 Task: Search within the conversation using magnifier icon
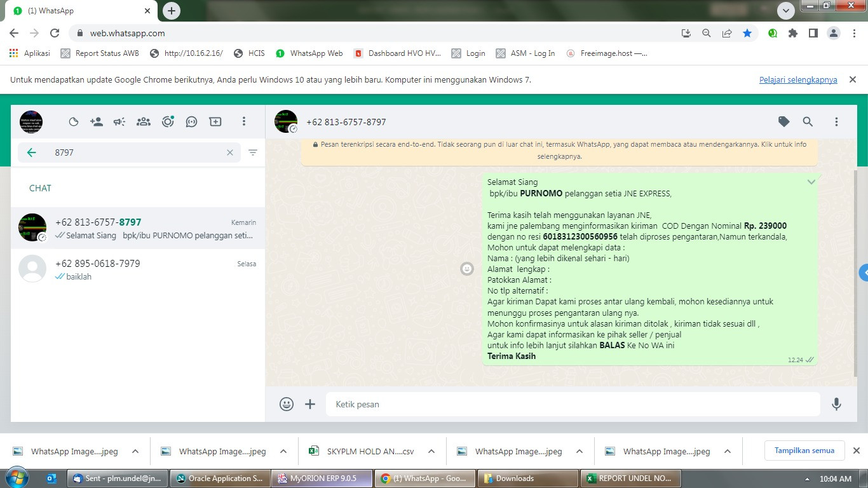[808, 121]
